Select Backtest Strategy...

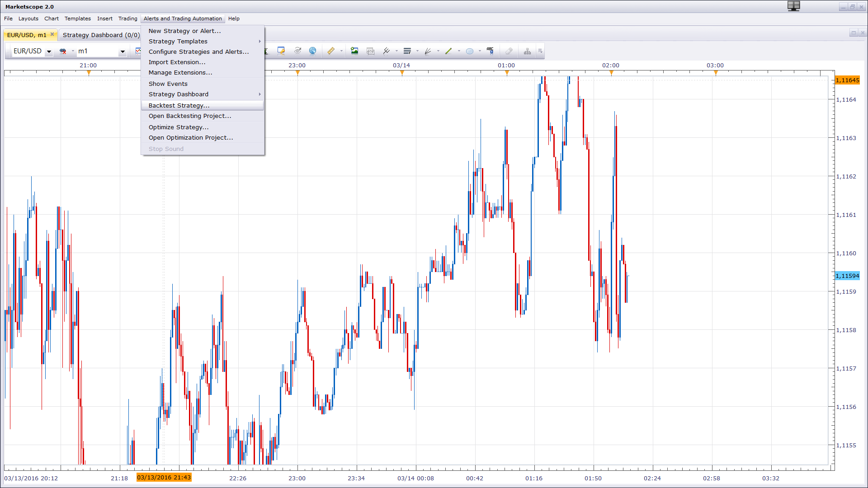pyautogui.click(x=203, y=105)
